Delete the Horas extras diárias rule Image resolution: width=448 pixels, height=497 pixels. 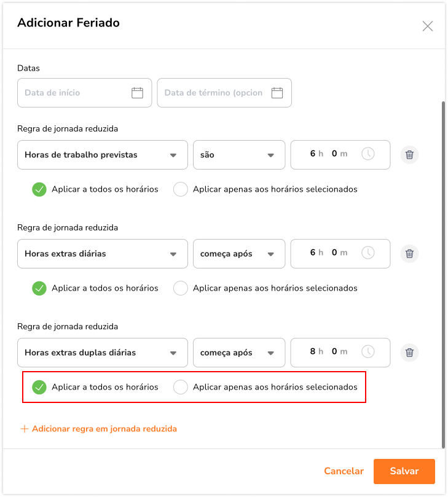coord(409,254)
